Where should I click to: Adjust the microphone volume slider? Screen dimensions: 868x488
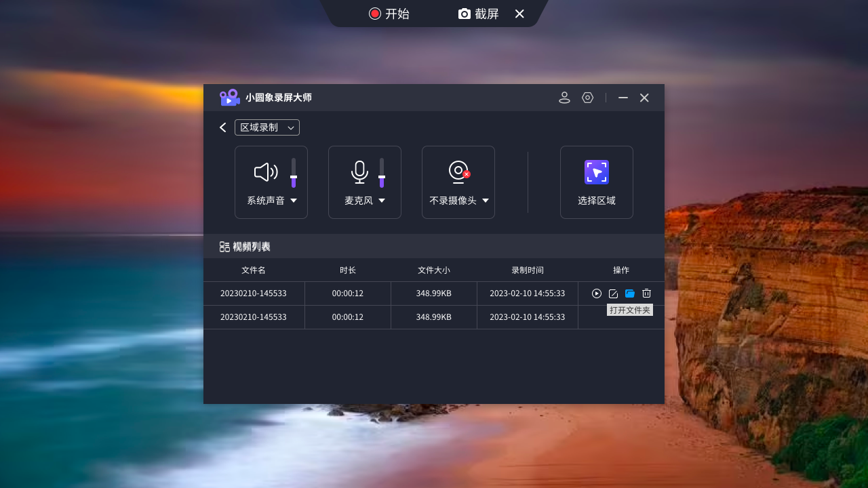pyautogui.click(x=381, y=175)
